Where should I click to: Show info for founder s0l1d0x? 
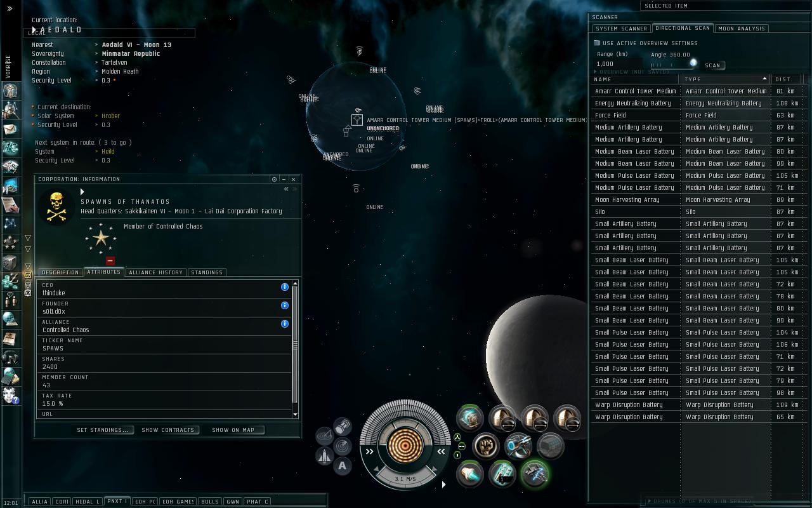[x=285, y=305]
